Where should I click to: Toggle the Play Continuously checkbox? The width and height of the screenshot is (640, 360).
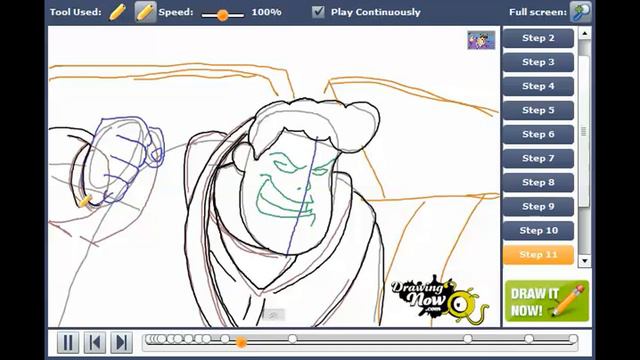point(318,12)
